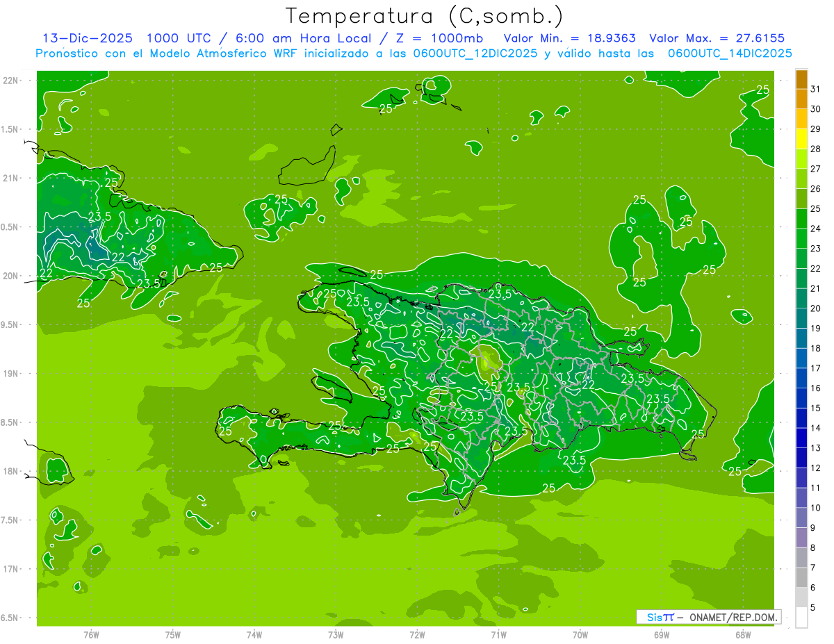Click the "5" legend value

[812, 607]
